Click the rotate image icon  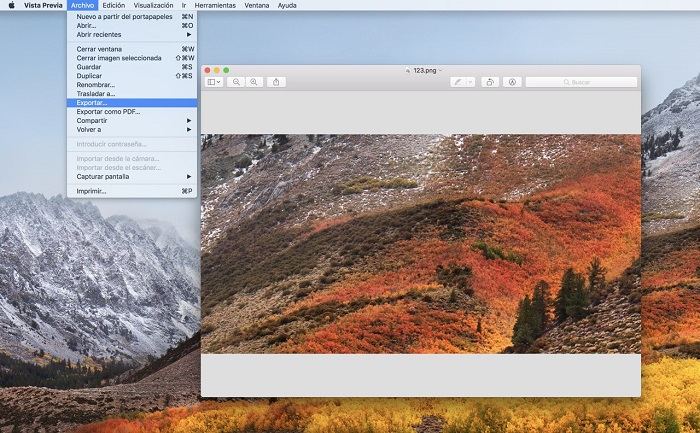click(490, 82)
